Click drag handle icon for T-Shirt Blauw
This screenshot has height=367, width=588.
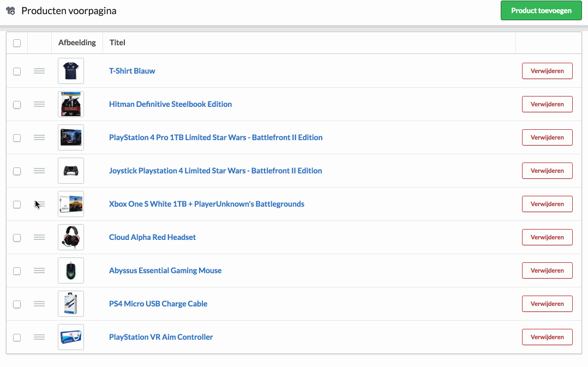tap(39, 71)
